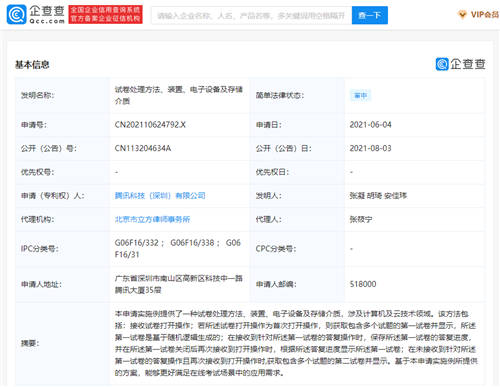The height and width of the screenshot is (387, 500).
Task: Focus the company name search field
Action: coord(252,15)
